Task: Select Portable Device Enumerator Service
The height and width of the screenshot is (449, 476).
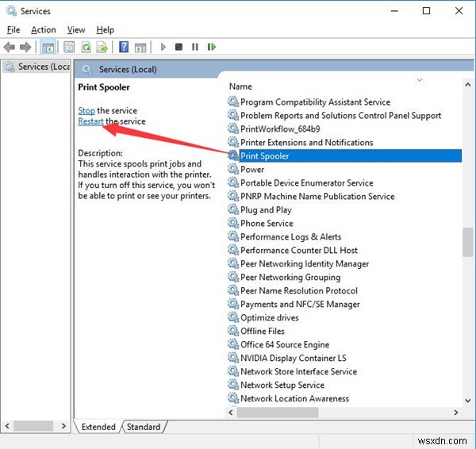Action: (x=306, y=182)
